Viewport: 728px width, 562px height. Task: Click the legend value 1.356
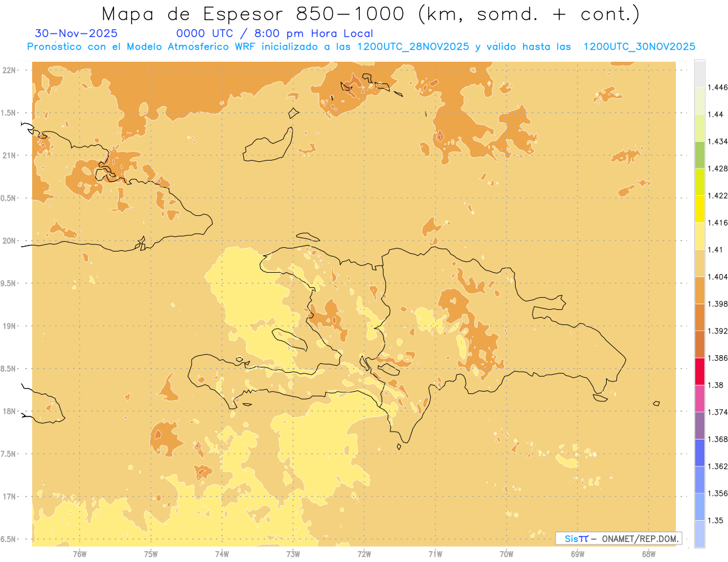pyautogui.click(x=718, y=493)
